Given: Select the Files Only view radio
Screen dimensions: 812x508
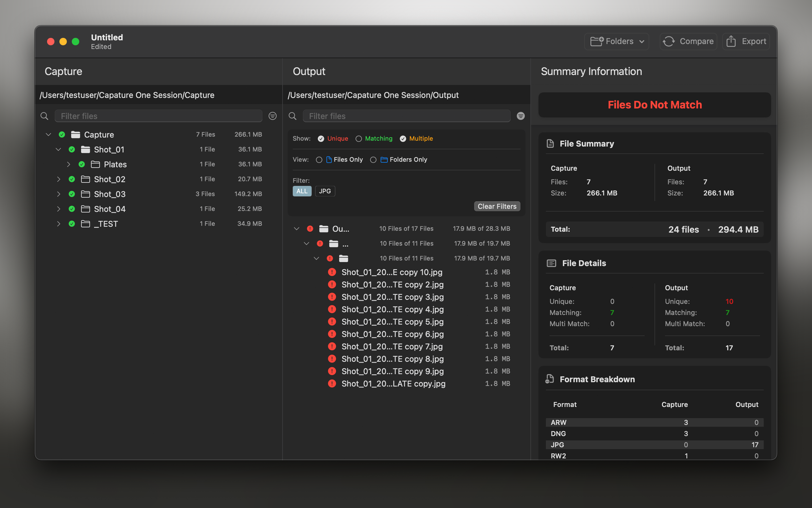Looking at the screenshot, I should (x=319, y=160).
